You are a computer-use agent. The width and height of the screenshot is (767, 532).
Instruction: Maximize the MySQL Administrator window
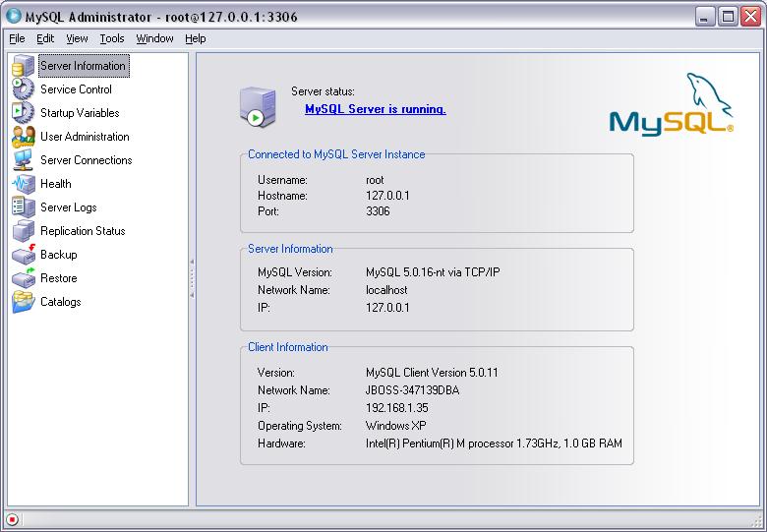(728, 17)
